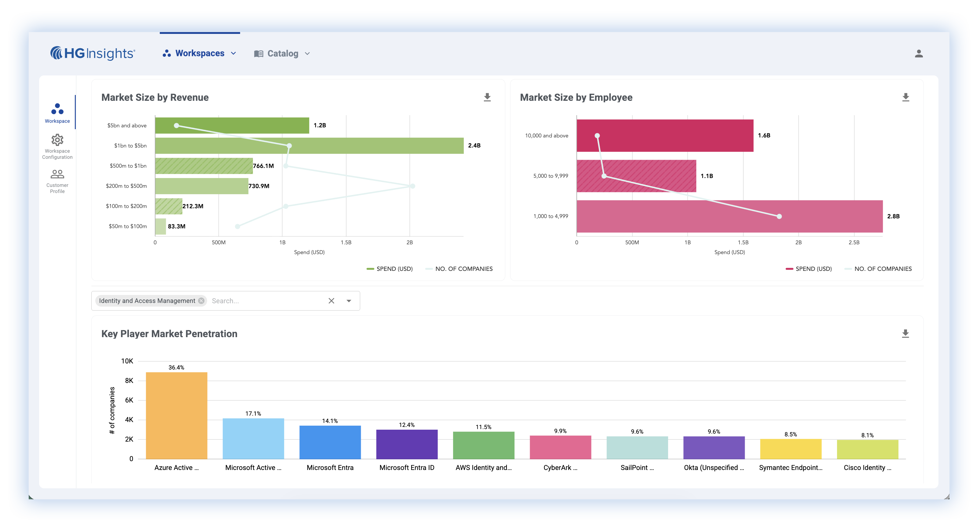The width and height of the screenshot is (980, 528).
Task: Download the Market Size by Employee chart
Action: tap(905, 97)
